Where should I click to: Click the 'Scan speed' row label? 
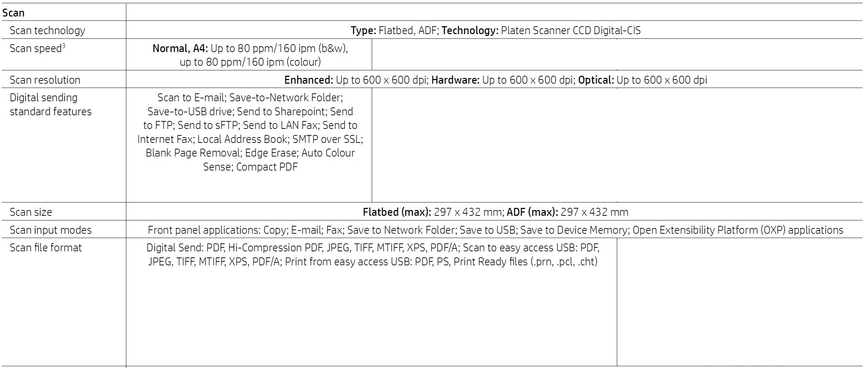(x=35, y=48)
